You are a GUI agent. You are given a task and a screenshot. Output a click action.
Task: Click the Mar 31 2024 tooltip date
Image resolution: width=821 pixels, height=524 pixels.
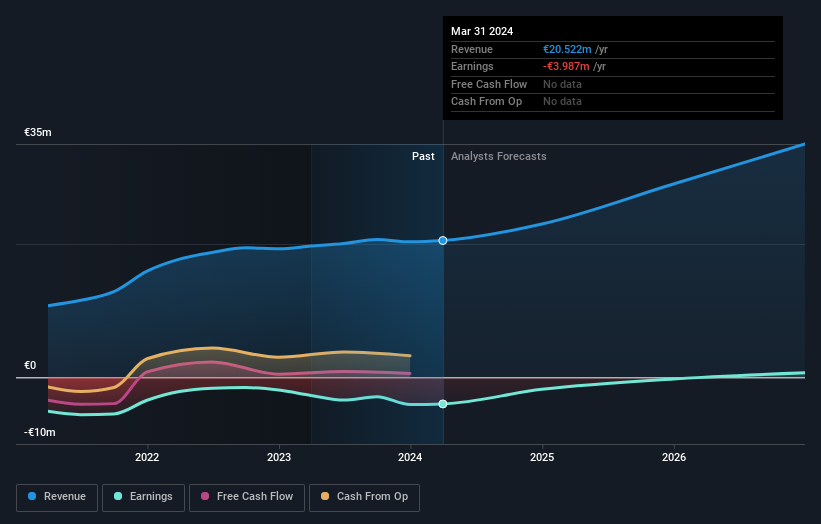coord(482,31)
